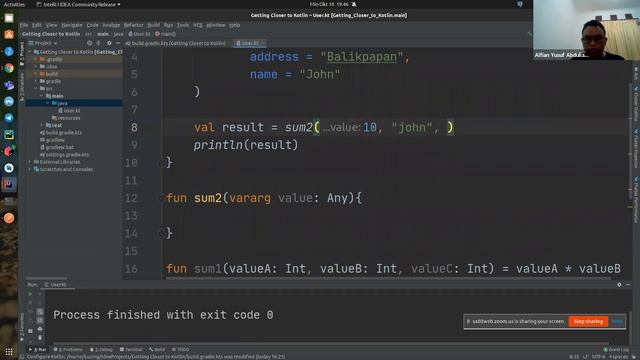
Task: Click Activities in the top bar
Action: coord(14,4)
